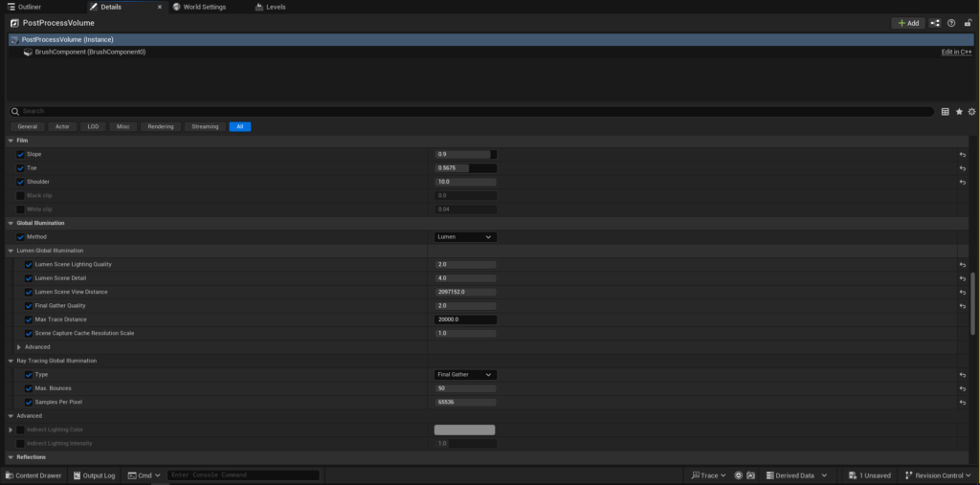Image resolution: width=980 pixels, height=485 pixels.
Task: Open the Derived Data dropdown
Action: [x=797, y=475]
